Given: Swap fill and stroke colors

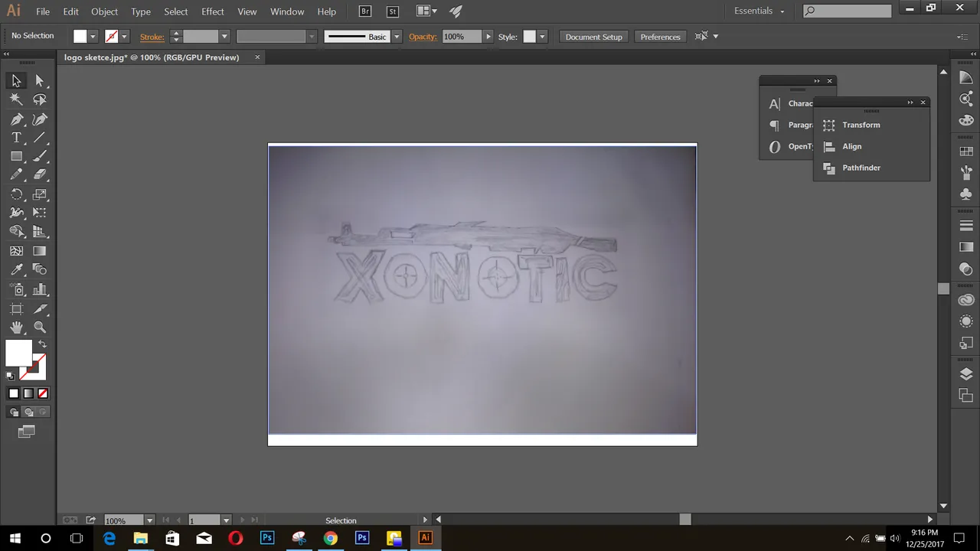Looking at the screenshot, I should click(42, 344).
